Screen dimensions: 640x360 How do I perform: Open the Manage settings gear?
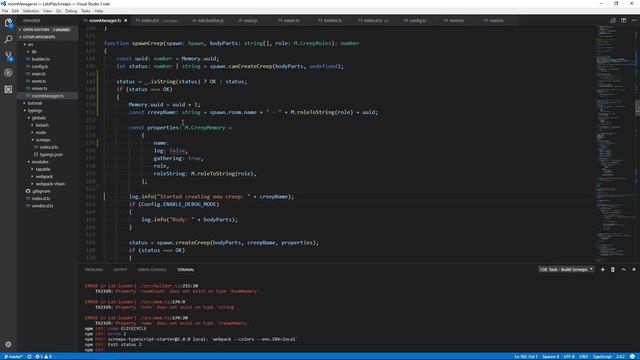tap(8, 344)
